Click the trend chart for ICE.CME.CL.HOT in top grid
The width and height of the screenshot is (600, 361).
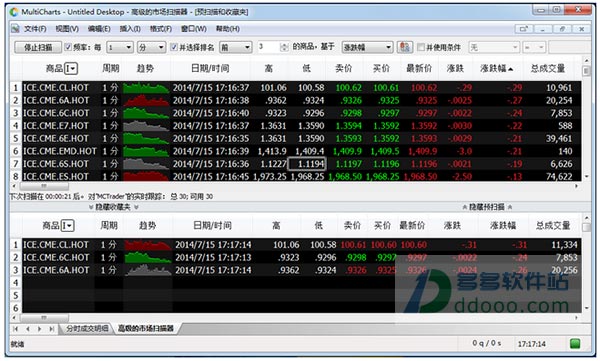(x=146, y=88)
